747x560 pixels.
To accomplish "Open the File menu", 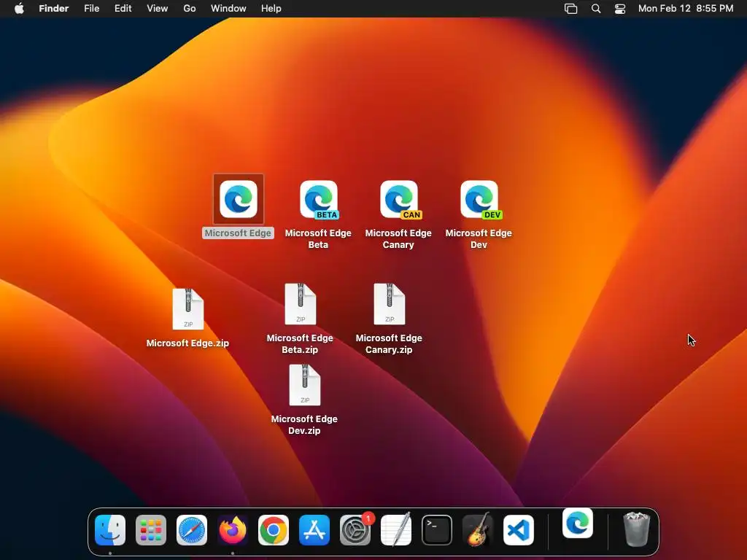I will 91,9.
